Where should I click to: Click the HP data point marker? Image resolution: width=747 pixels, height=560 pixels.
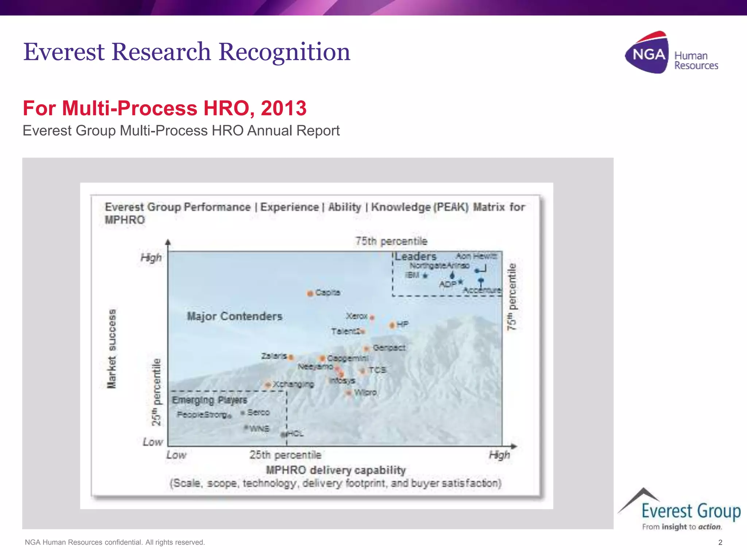(392, 325)
